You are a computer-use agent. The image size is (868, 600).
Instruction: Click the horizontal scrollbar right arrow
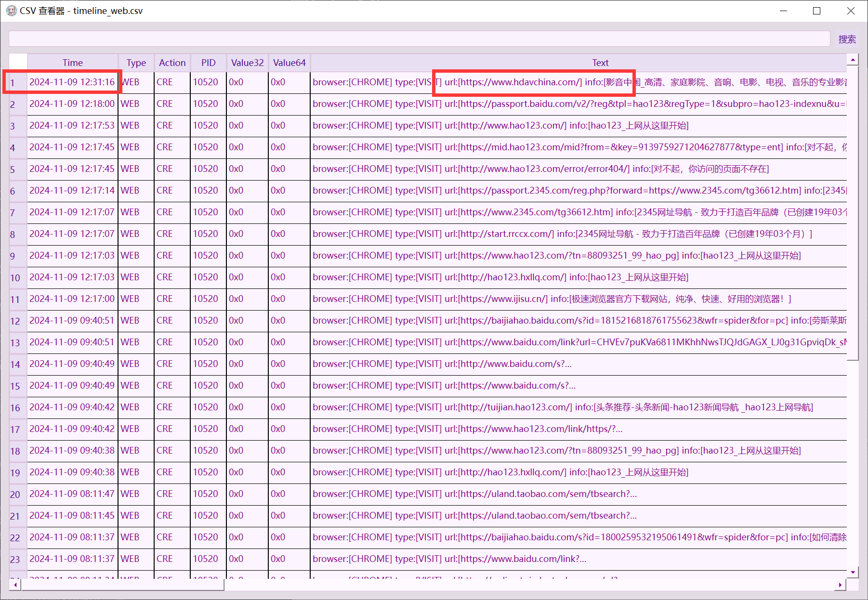point(841,585)
